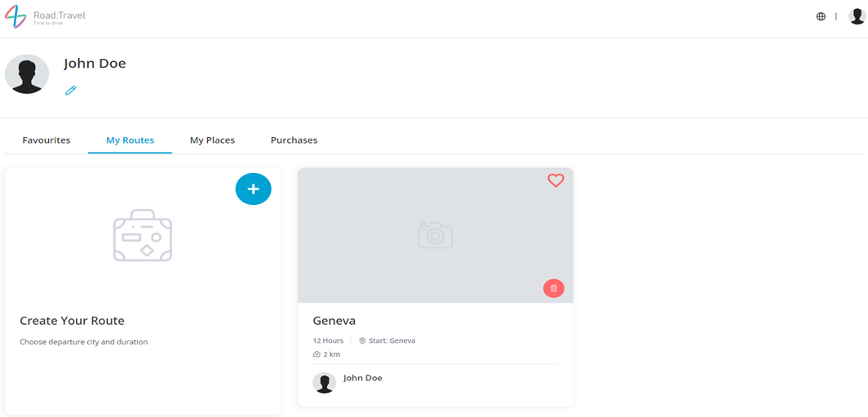Click the 'Time to drive' tagline
868x417 pixels.
click(46, 24)
